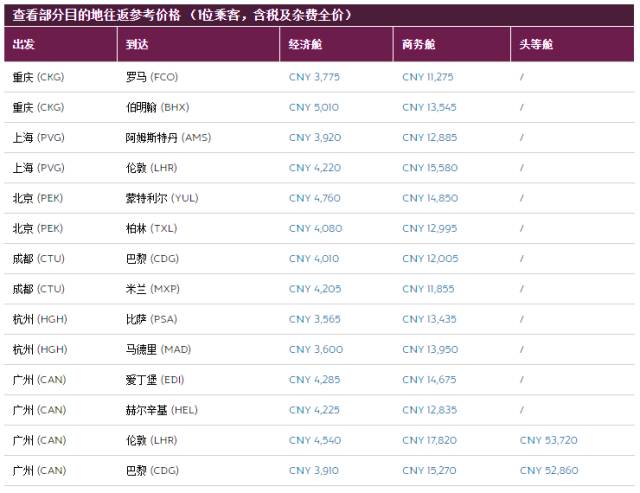The image size is (640, 493).
Task: Click economy fare CNY 4,205 to Milan
Action: tap(315, 289)
